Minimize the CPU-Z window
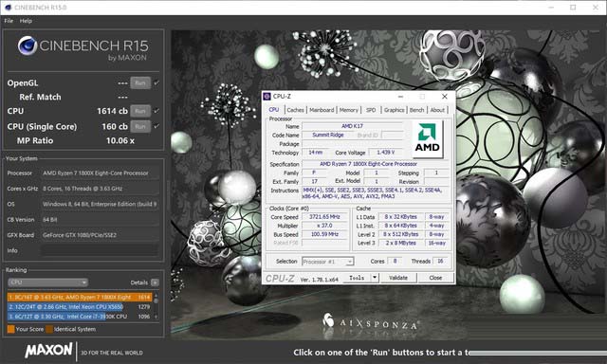 click(400, 97)
